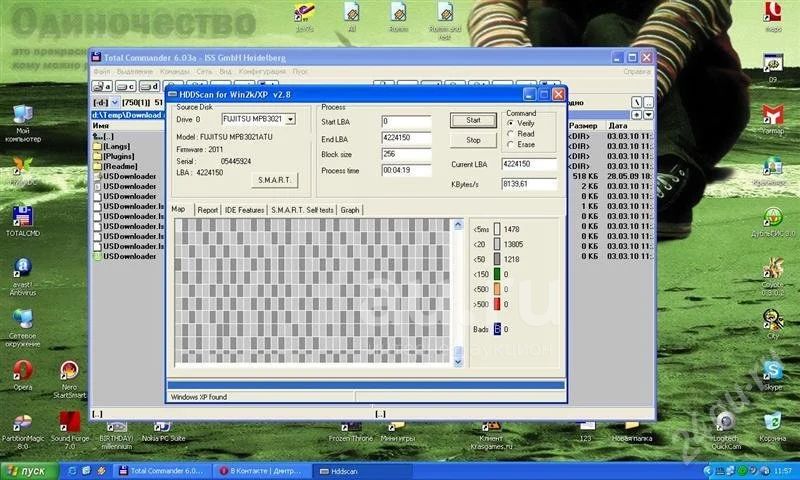Open directory history arrow in right panel

648,115
